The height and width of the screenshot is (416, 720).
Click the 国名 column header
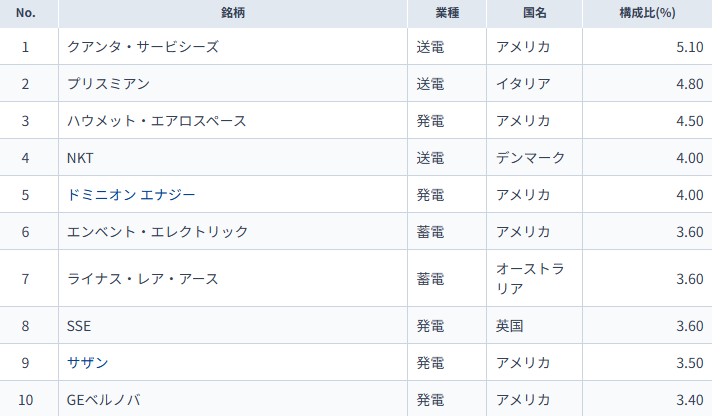coord(535,13)
